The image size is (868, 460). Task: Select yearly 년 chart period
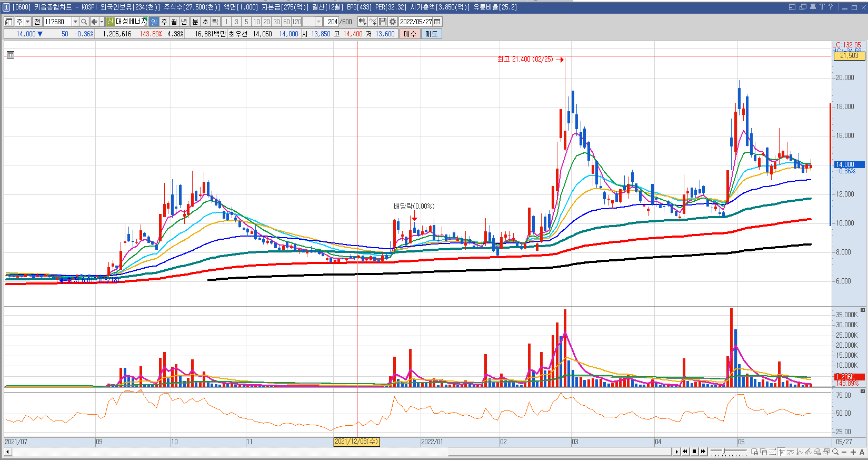184,22
